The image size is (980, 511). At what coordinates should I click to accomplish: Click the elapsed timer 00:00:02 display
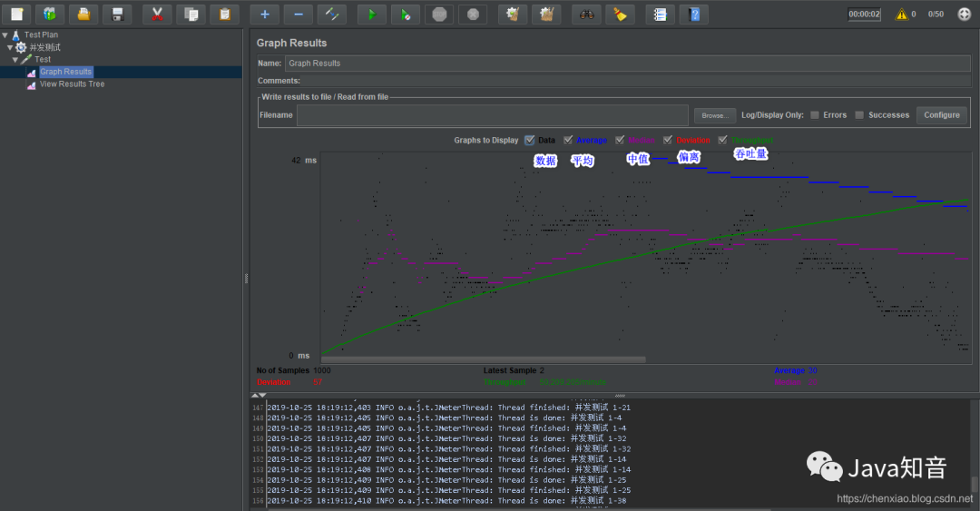[865, 14]
